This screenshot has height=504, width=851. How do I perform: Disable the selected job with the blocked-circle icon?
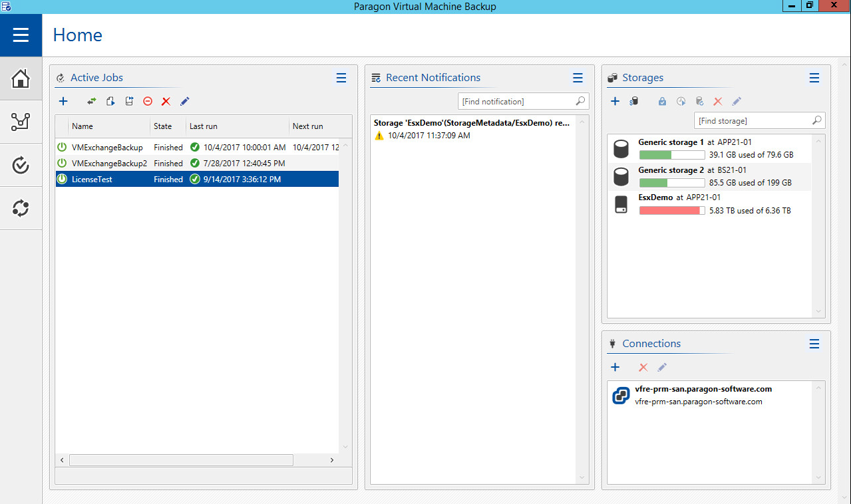(x=147, y=101)
